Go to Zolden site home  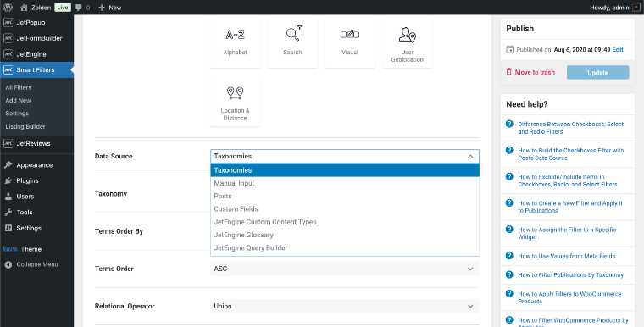tap(36, 8)
